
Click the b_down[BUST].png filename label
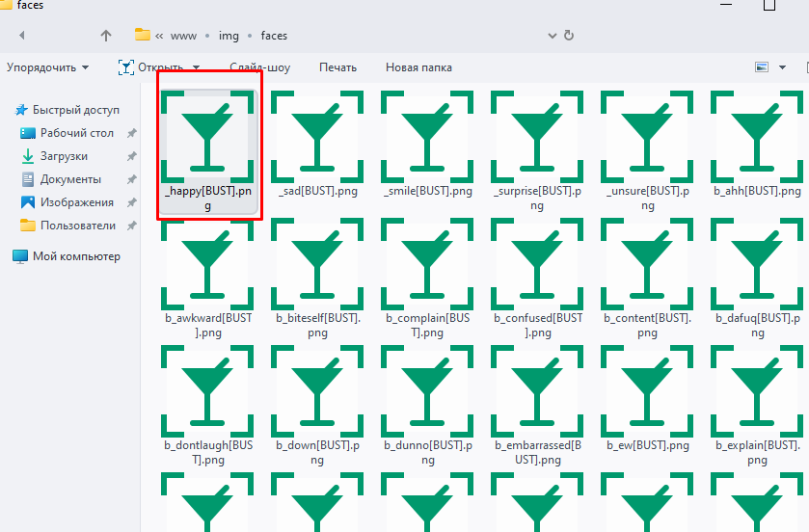pos(317,452)
